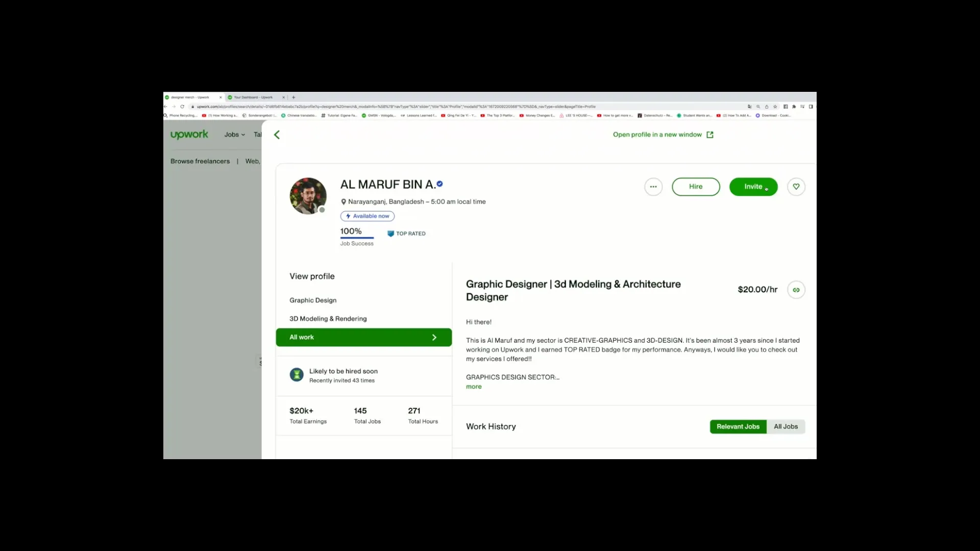Open the Jobs dropdown menu
The height and width of the screenshot is (551, 980).
(235, 134)
